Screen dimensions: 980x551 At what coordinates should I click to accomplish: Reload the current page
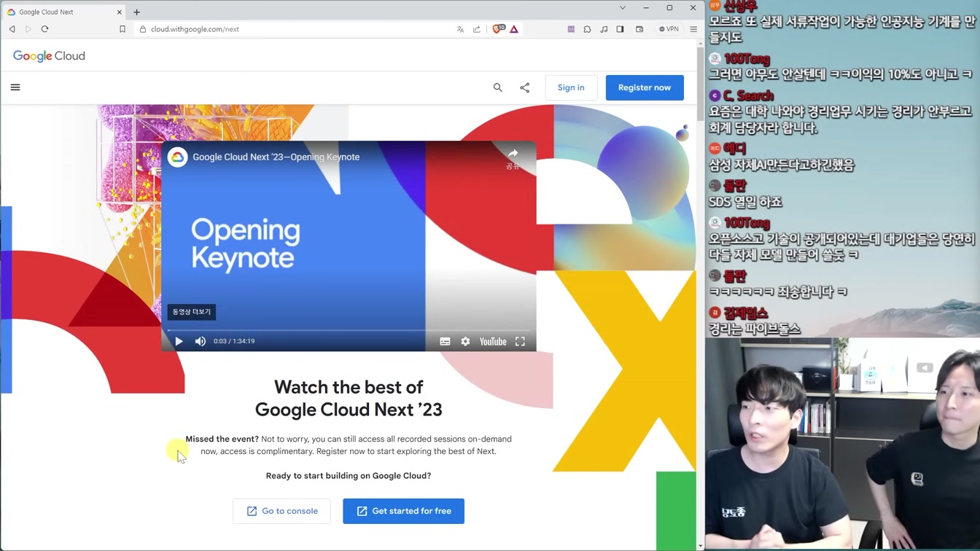(x=44, y=29)
